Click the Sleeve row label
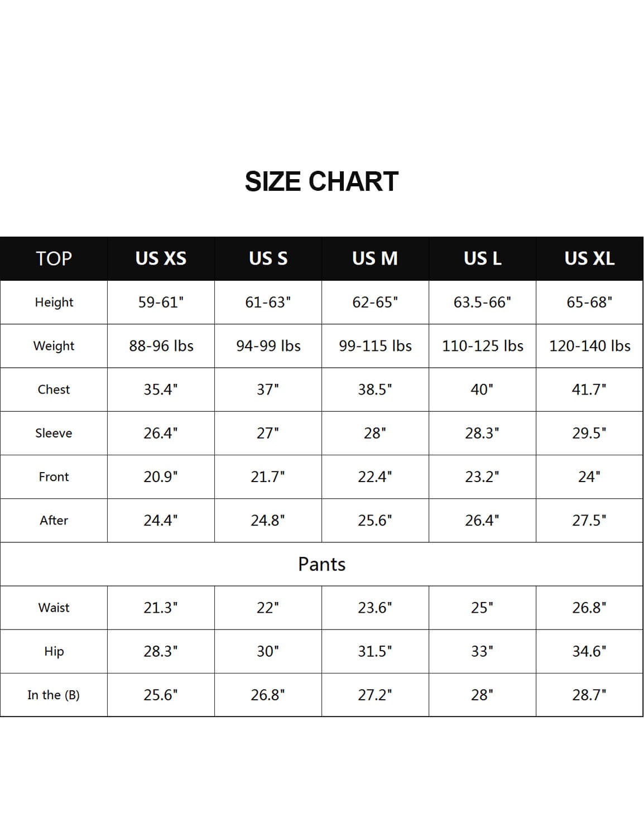This screenshot has width=644, height=837. click(x=54, y=433)
